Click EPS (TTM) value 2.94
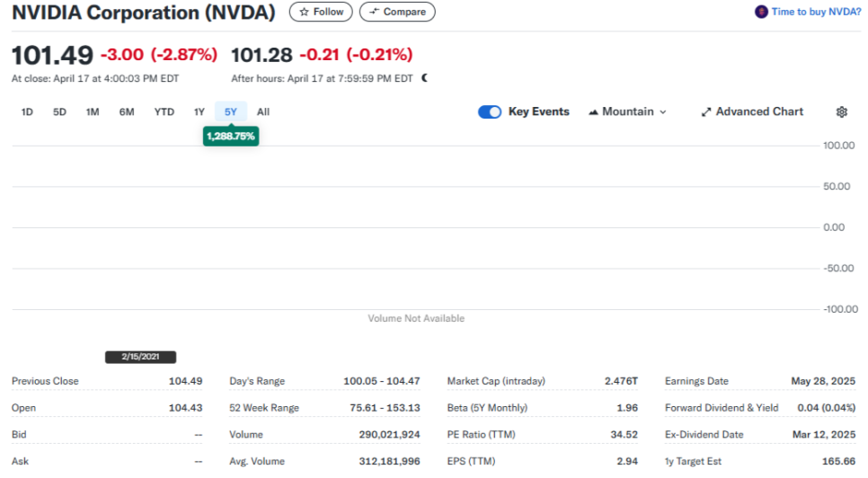Screen dimensions: 868x478 pos(627,461)
